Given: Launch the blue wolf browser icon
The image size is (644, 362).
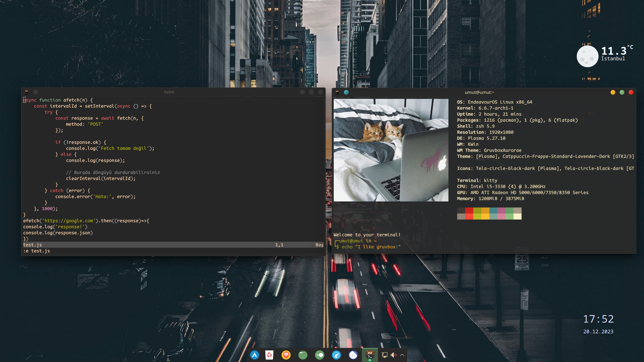Looking at the screenshot, I should point(336,355).
